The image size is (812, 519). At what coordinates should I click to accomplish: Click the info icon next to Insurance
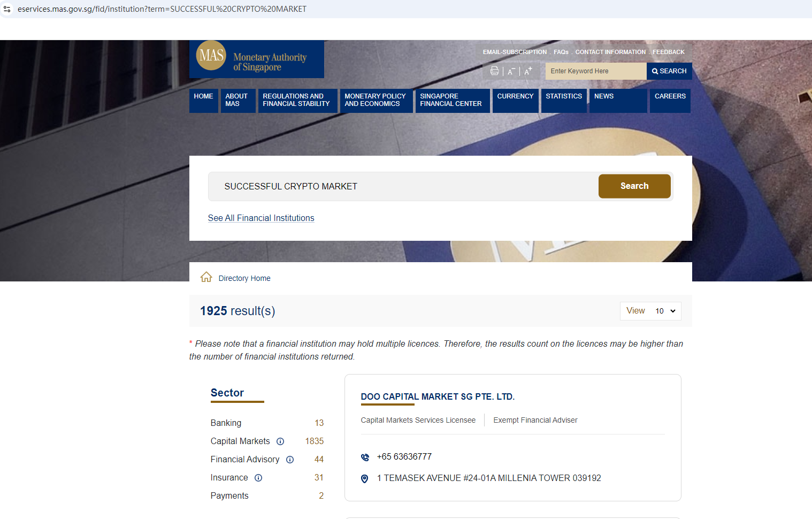coord(258,478)
